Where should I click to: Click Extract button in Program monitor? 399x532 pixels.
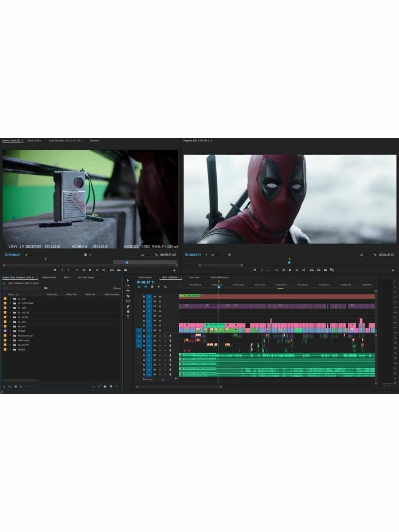click(319, 270)
